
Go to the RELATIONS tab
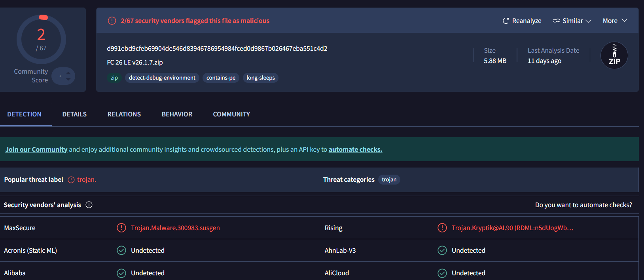(124, 114)
